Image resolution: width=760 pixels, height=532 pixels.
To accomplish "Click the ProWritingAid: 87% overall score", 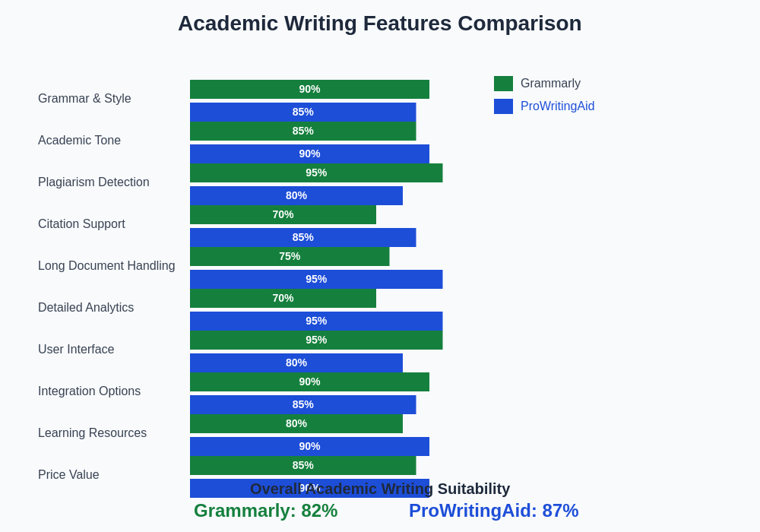I will click(x=493, y=511).
